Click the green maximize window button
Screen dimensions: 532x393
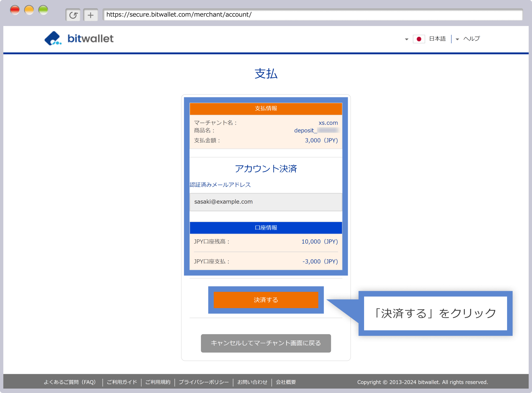pyautogui.click(x=43, y=10)
